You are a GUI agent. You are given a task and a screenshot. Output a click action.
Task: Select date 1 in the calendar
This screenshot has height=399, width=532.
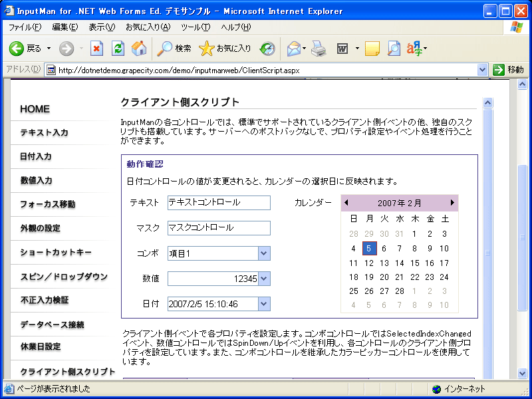pyautogui.click(x=414, y=233)
